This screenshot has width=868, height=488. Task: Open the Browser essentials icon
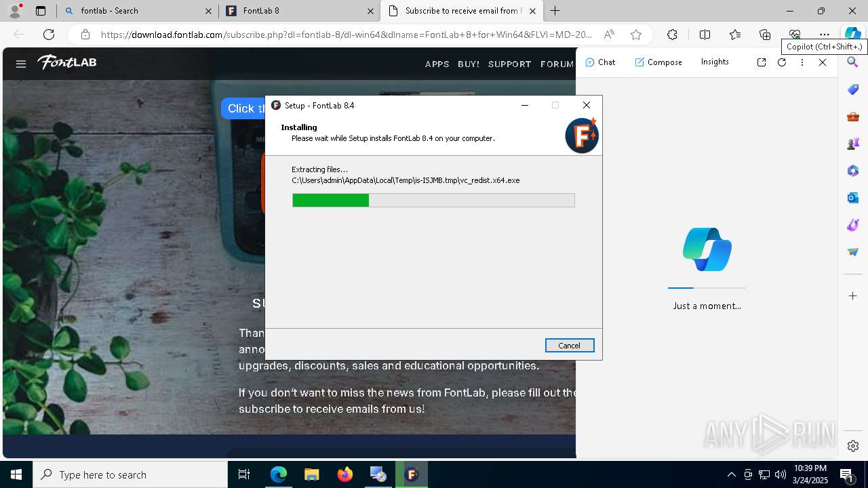(x=795, y=35)
